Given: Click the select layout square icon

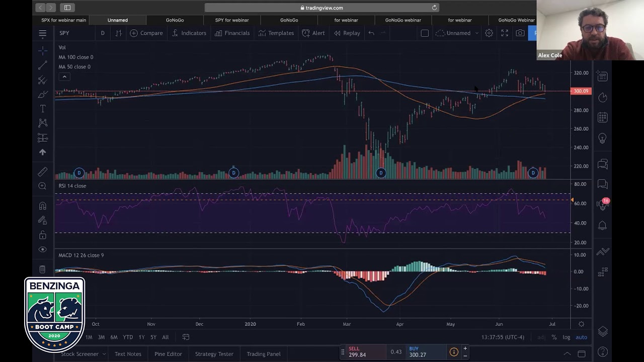Looking at the screenshot, I should pos(425,33).
